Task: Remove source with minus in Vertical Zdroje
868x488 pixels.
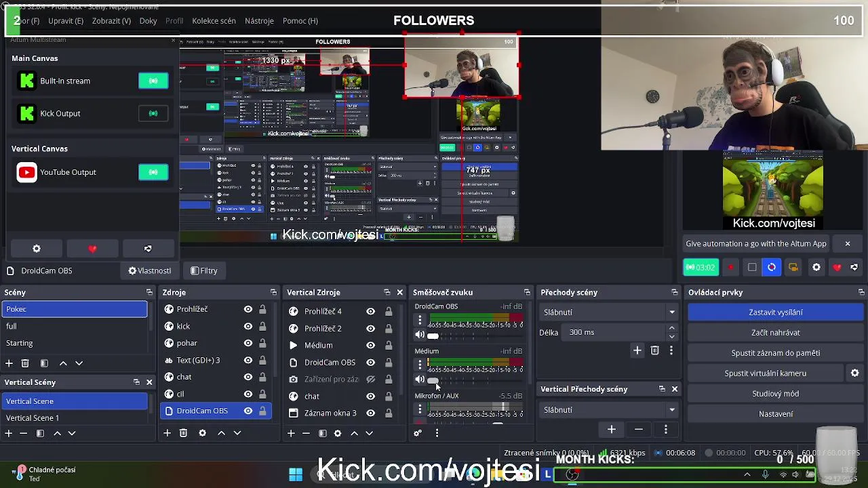Action: [306, 433]
